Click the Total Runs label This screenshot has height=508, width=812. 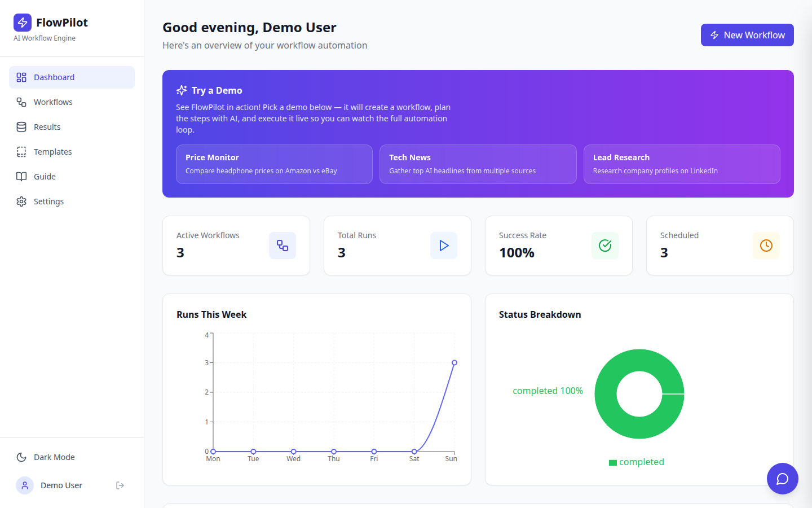click(x=357, y=235)
